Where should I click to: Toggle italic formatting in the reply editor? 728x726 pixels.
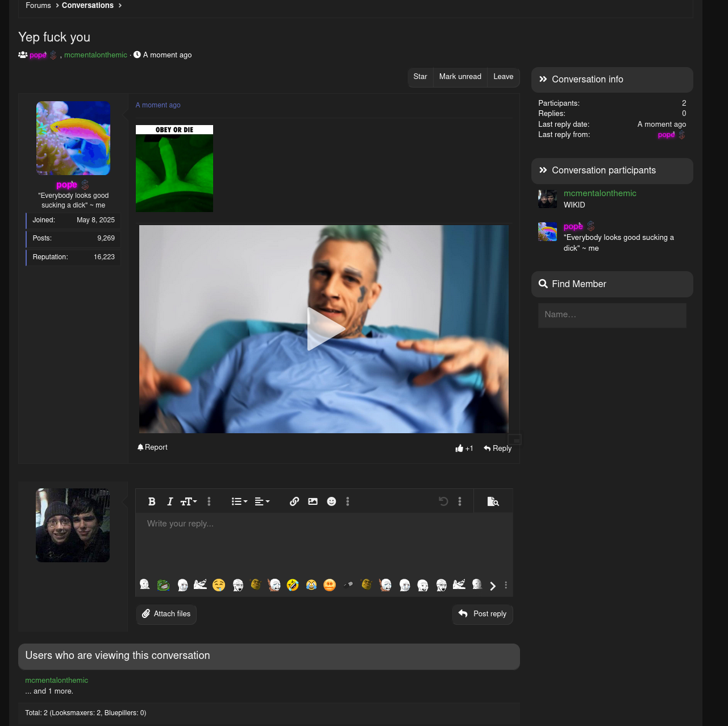coord(169,501)
